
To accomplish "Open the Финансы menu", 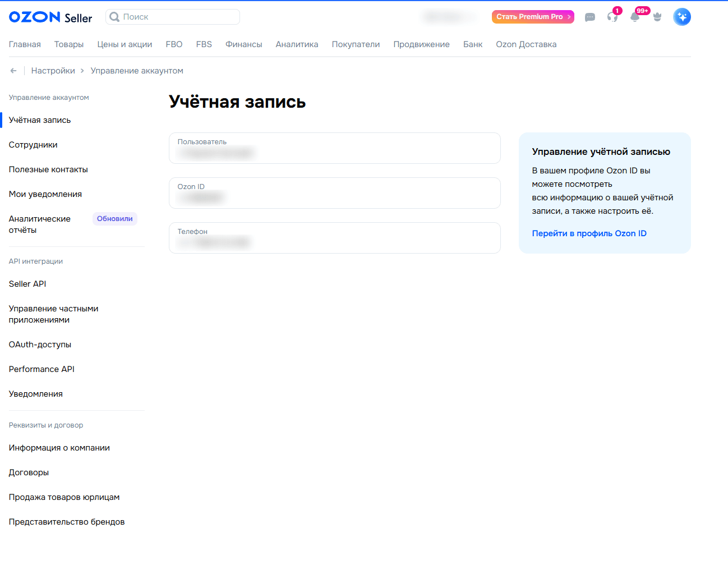I will (x=243, y=44).
